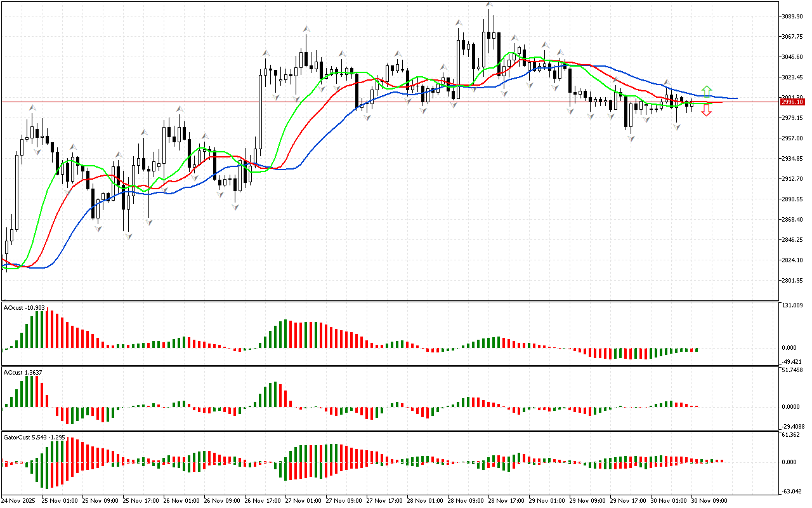The width and height of the screenshot is (812, 508).
Task: Click the 27 Nov 01:00 time label
Action: [301, 500]
